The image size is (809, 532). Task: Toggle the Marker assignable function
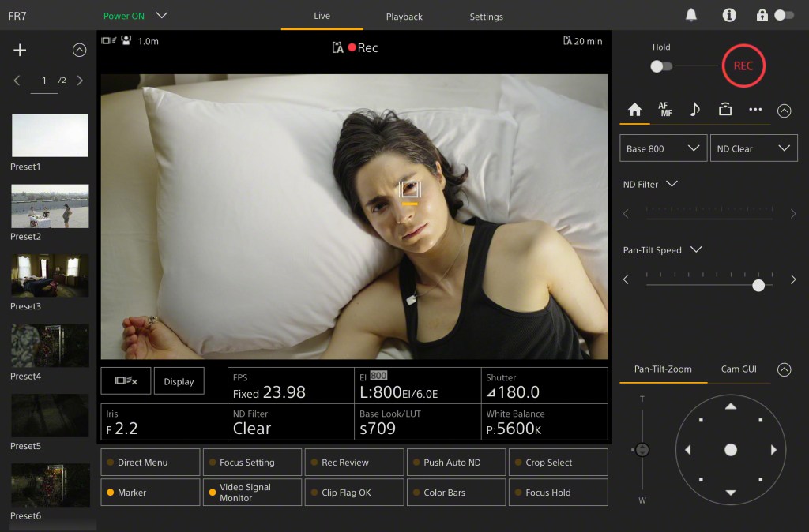coord(149,492)
